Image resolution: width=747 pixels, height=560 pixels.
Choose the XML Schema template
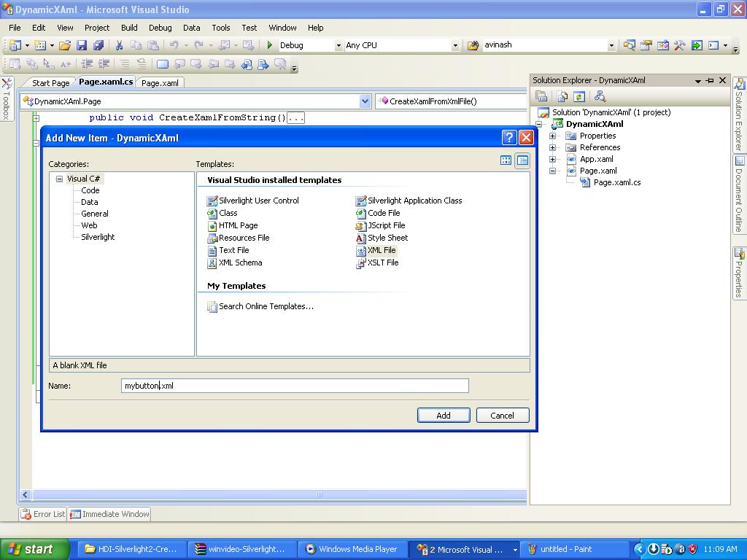pos(235,262)
